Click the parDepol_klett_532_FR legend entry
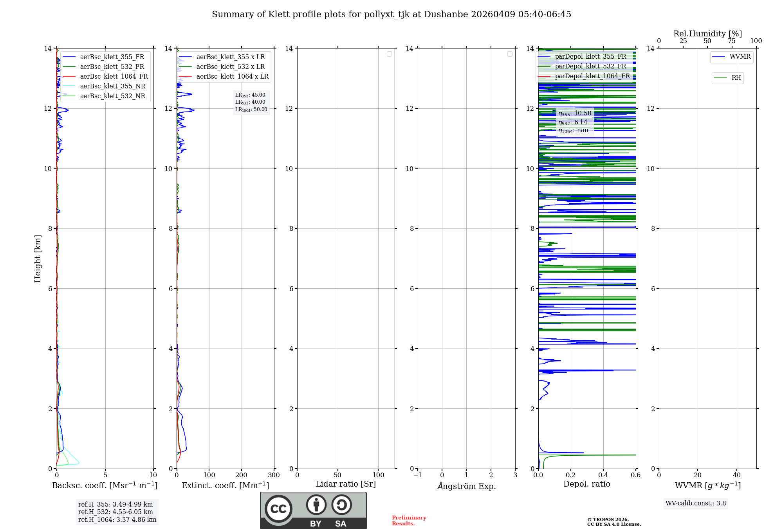Image resolution: width=783 pixels, height=532 pixels. [x=590, y=66]
